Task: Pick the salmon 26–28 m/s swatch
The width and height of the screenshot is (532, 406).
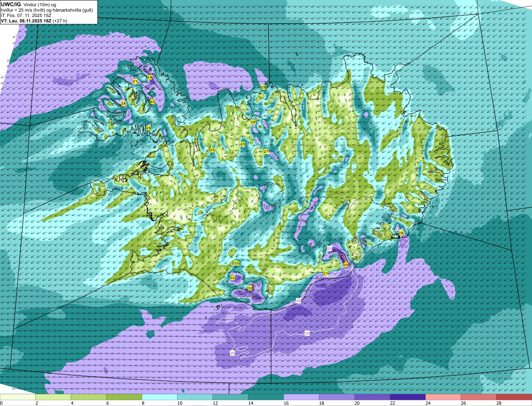Action: tap(479, 397)
